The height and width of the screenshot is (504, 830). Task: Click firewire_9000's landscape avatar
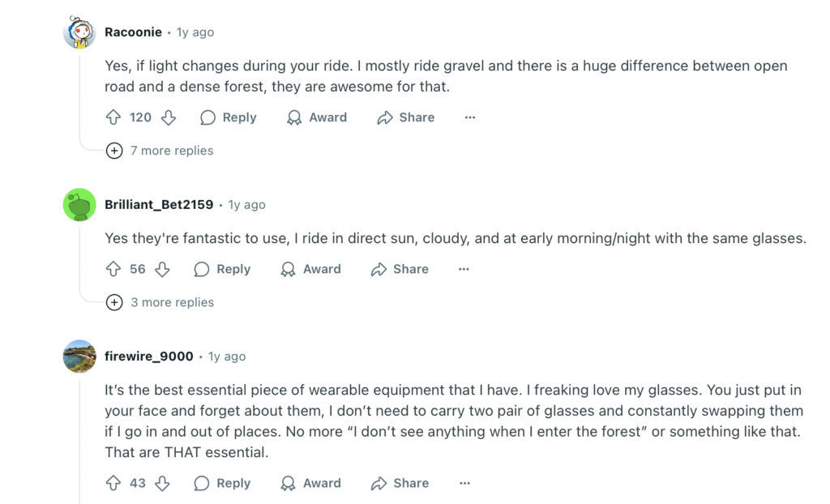79,357
